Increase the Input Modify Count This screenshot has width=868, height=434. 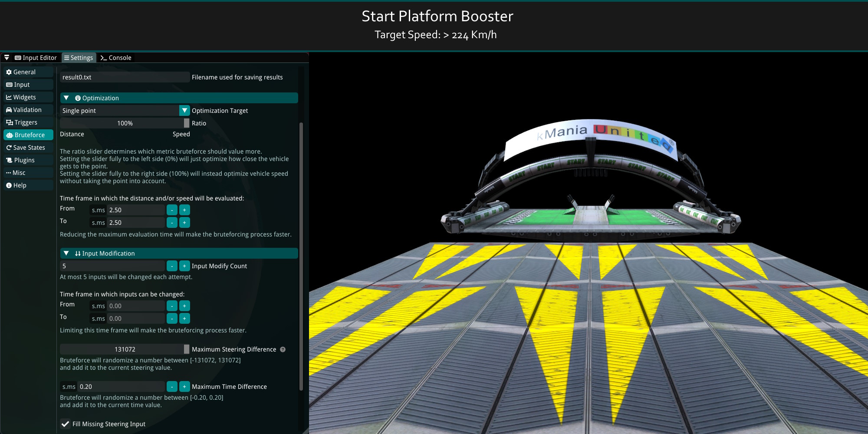coord(184,266)
